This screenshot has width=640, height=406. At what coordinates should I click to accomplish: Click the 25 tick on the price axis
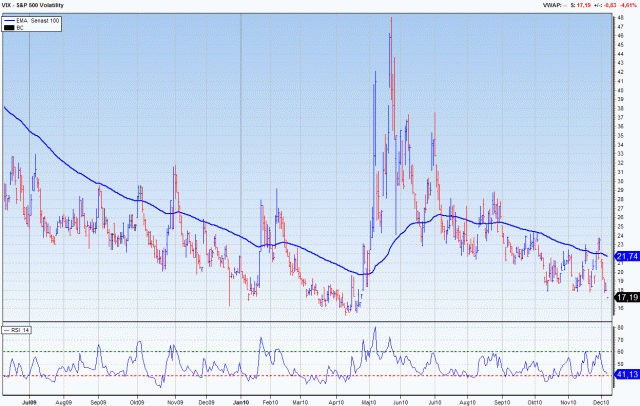click(620, 226)
